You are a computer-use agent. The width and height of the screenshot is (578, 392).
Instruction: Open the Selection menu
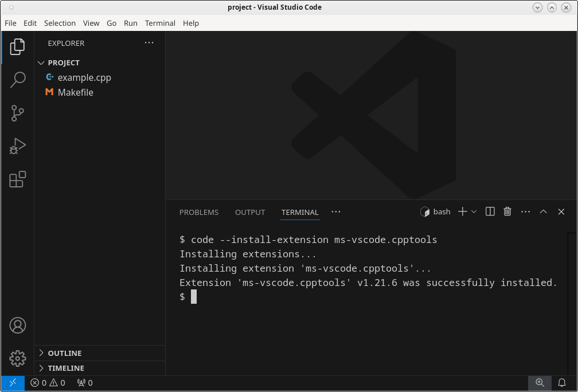(x=60, y=23)
